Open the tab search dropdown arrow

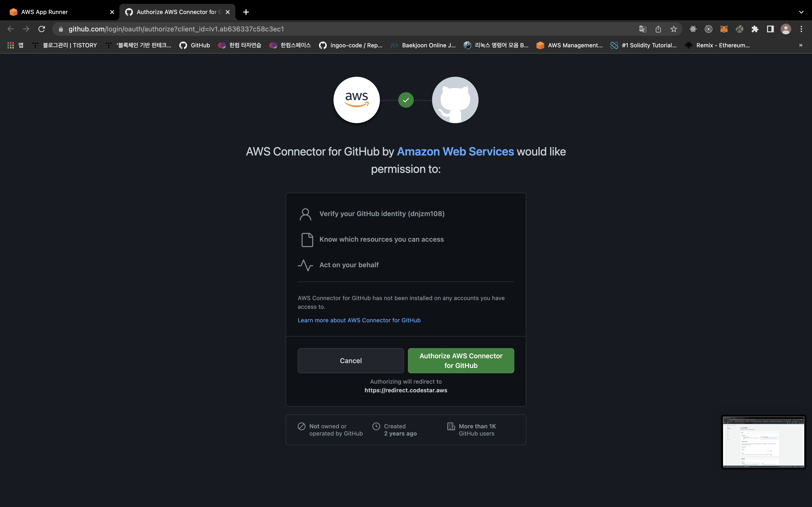click(801, 12)
